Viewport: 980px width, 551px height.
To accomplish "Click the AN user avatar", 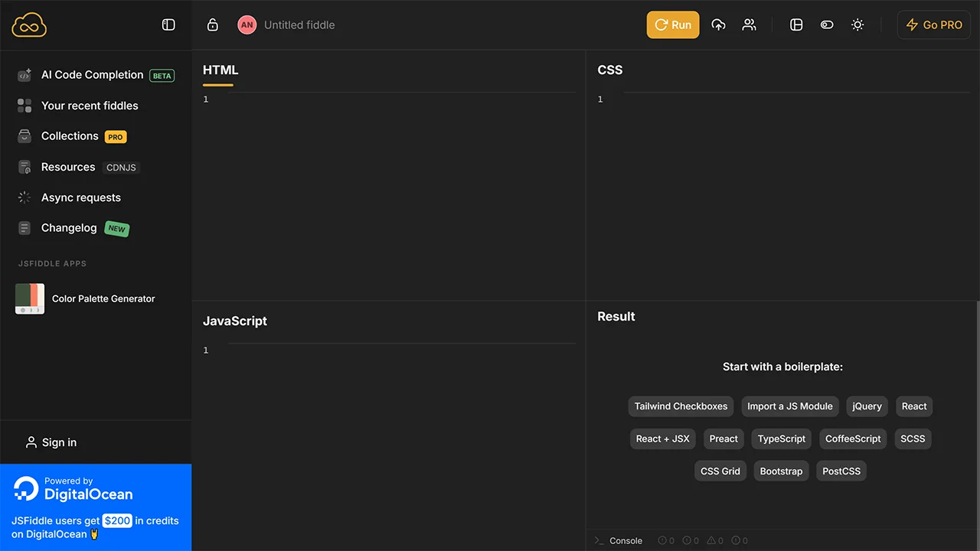I will [x=247, y=24].
